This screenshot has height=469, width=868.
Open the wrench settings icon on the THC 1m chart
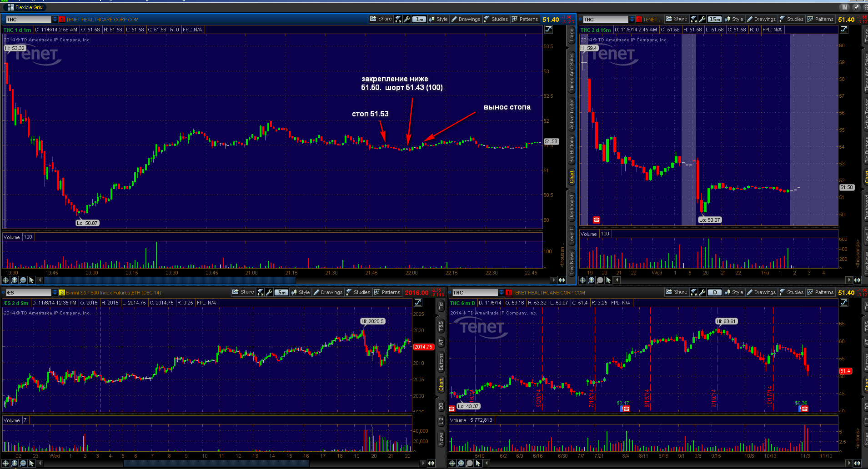pyautogui.click(x=407, y=19)
